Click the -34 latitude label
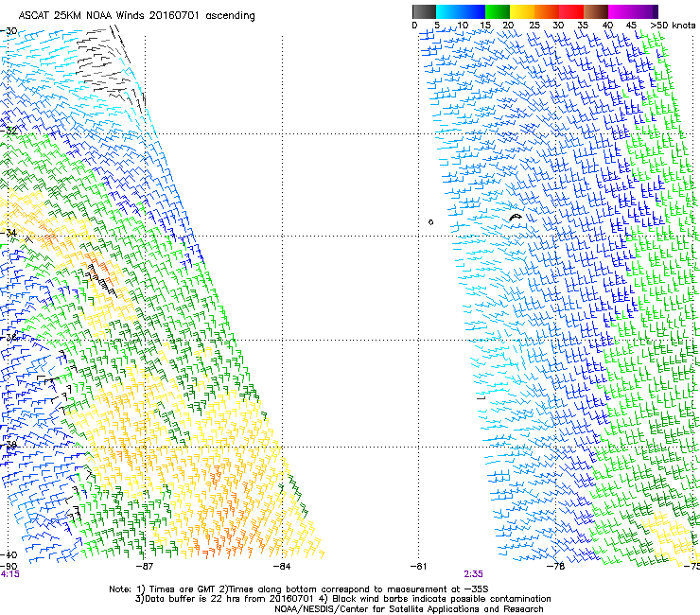Image resolution: width=700 pixels, height=615 pixels. 9,233
